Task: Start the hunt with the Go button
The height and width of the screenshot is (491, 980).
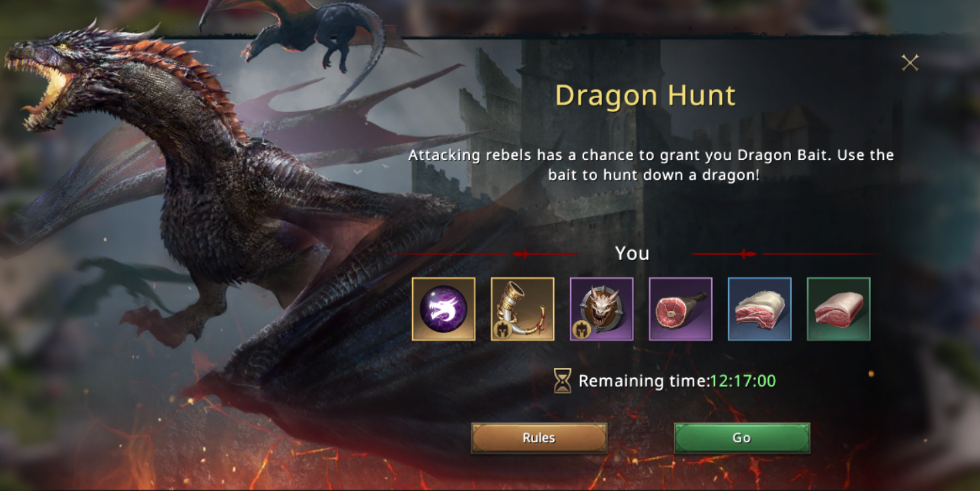Action: 742,438
